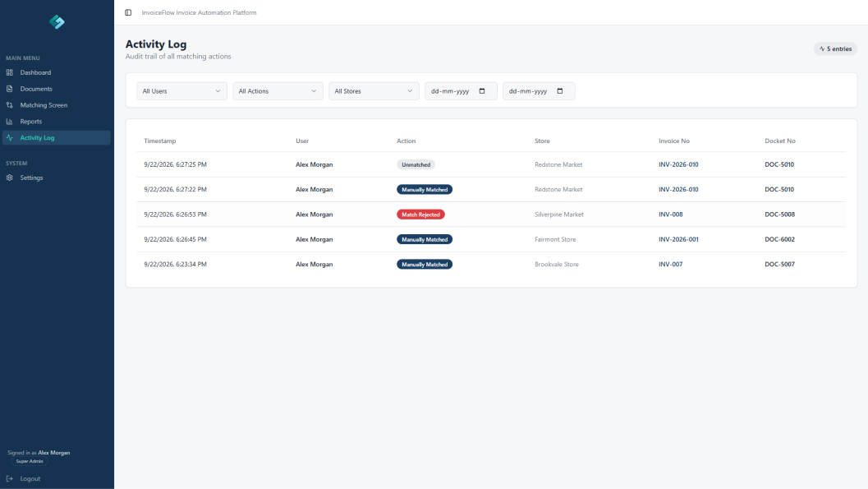Focus the second dd-mm-yyyy date field
The height and width of the screenshot is (489, 868).
539,91
